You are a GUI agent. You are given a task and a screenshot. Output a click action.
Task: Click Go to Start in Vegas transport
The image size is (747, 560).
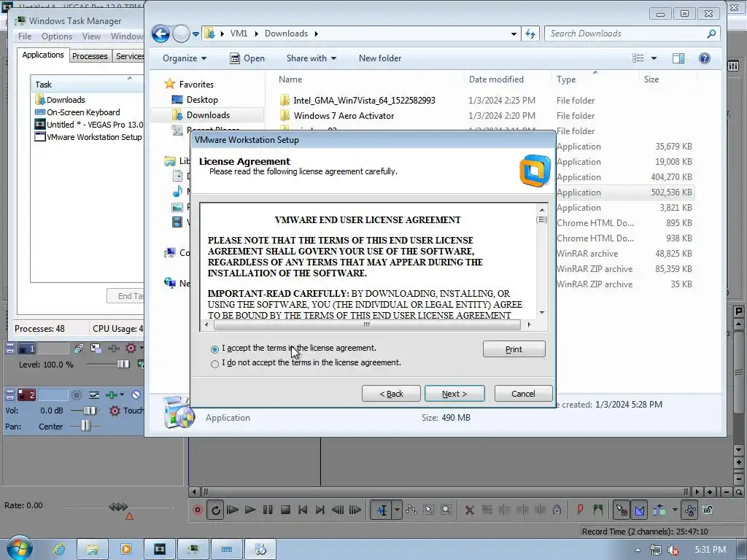[x=303, y=510]
